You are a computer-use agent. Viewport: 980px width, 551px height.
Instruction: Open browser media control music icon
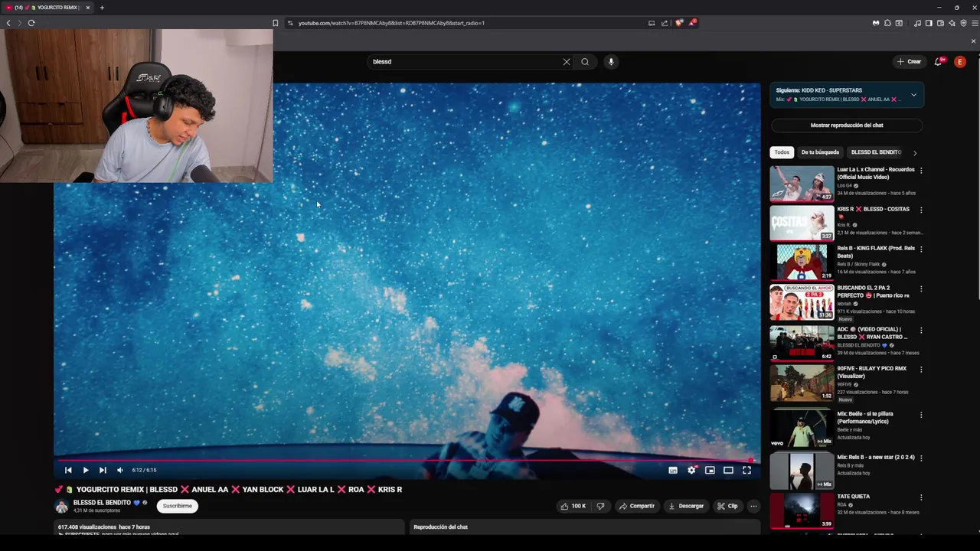click(x=917, y=23)
